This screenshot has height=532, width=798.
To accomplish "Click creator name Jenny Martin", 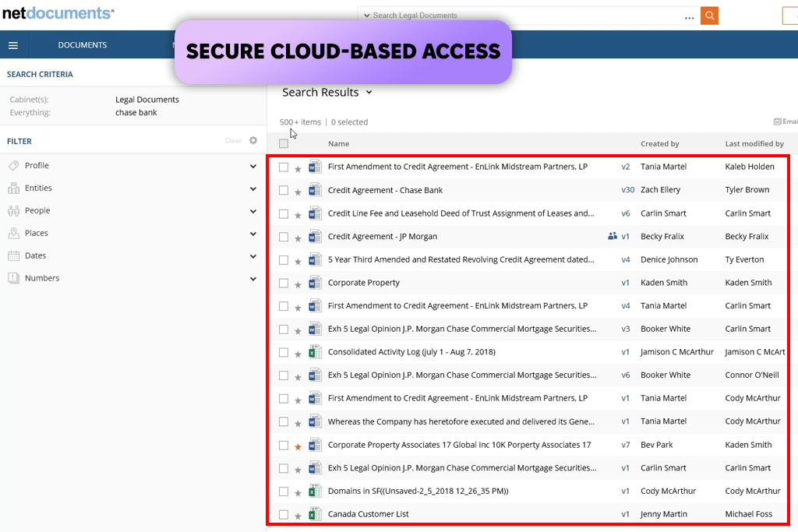I will coord(664,514).
